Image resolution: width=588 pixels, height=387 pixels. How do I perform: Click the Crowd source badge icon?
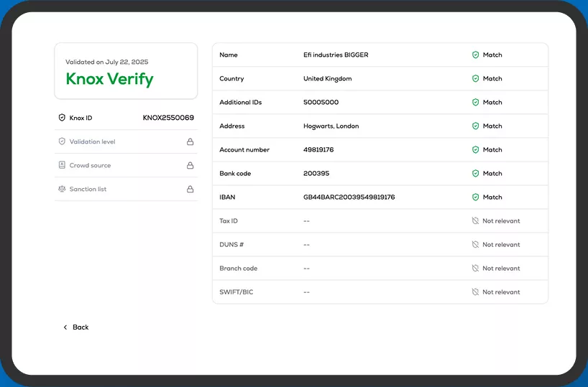click(62, 165)
